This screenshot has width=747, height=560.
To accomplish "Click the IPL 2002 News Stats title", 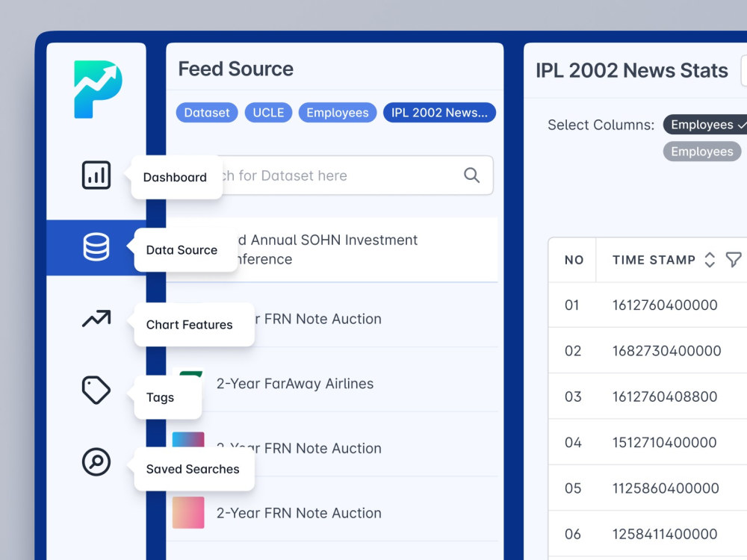I will point(632,70).
